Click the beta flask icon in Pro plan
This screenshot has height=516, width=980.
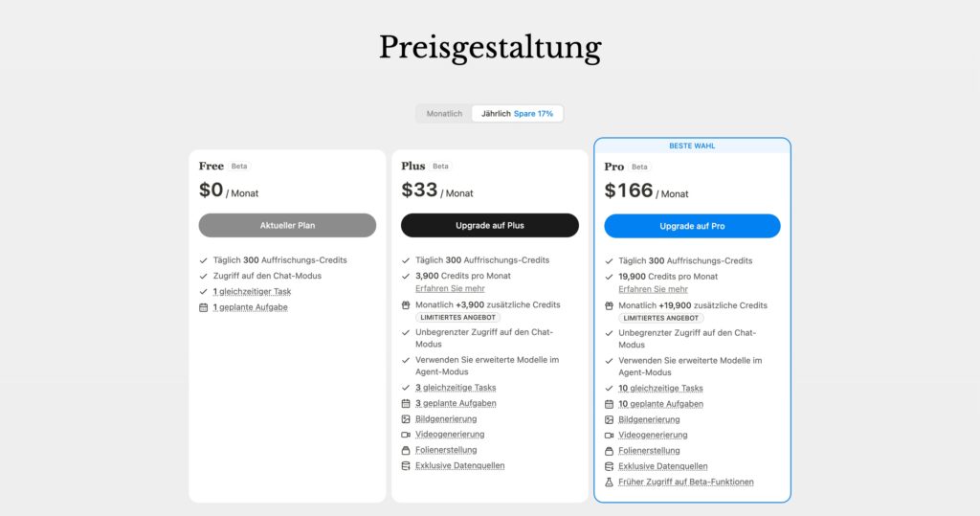[609, 482]
